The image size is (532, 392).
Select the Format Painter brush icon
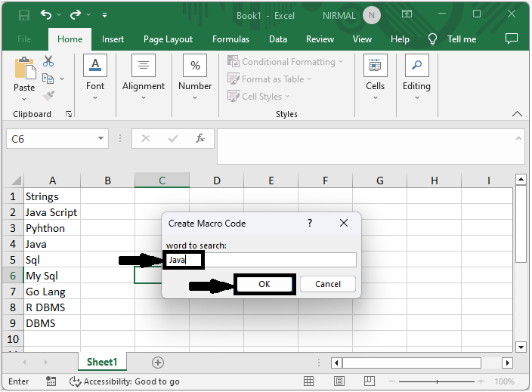48,96
